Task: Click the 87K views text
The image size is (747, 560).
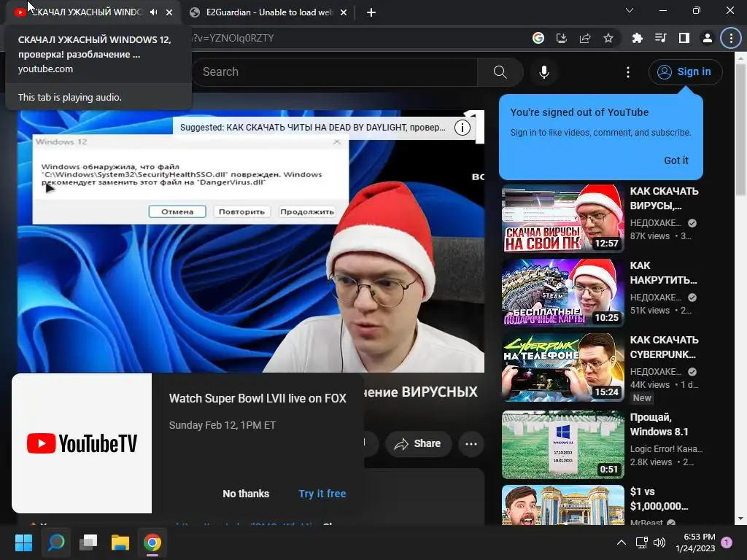Action: (650, 236)
